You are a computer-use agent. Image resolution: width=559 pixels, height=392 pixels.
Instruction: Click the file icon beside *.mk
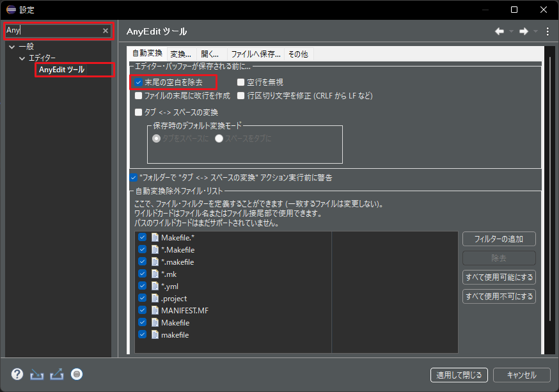point(155,274)
